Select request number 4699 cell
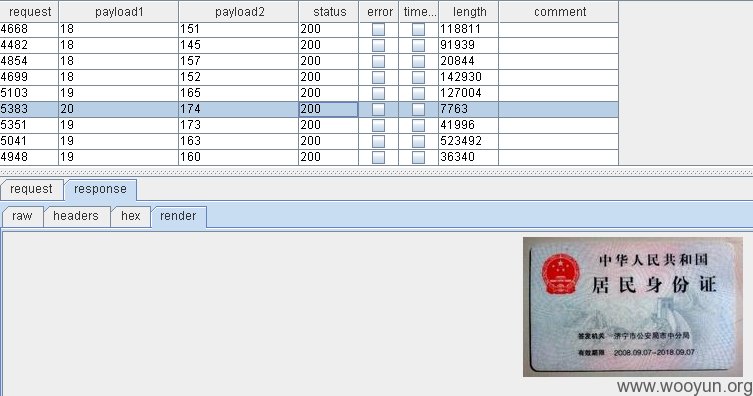This screenshot has height=396, width=753. (29, 77)
